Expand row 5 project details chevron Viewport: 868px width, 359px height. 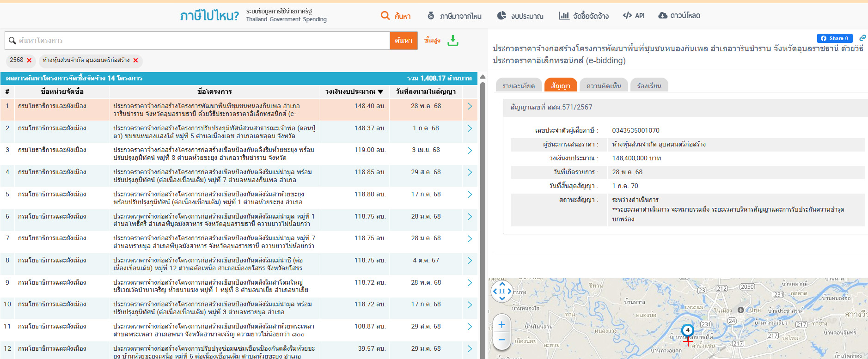[x=470, y=195]
